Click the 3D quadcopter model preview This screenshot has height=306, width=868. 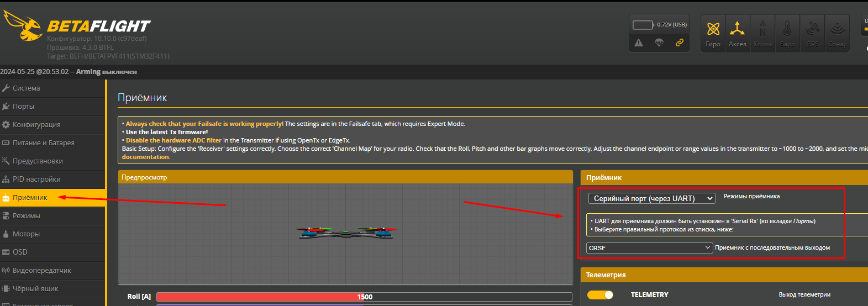click(345, 233)
